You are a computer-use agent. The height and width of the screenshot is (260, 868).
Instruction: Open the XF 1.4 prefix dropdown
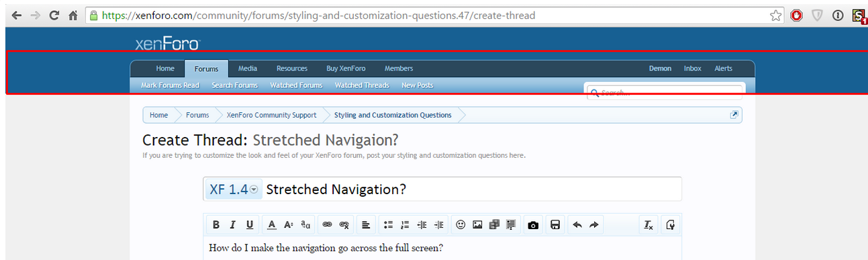coord(234,189)
